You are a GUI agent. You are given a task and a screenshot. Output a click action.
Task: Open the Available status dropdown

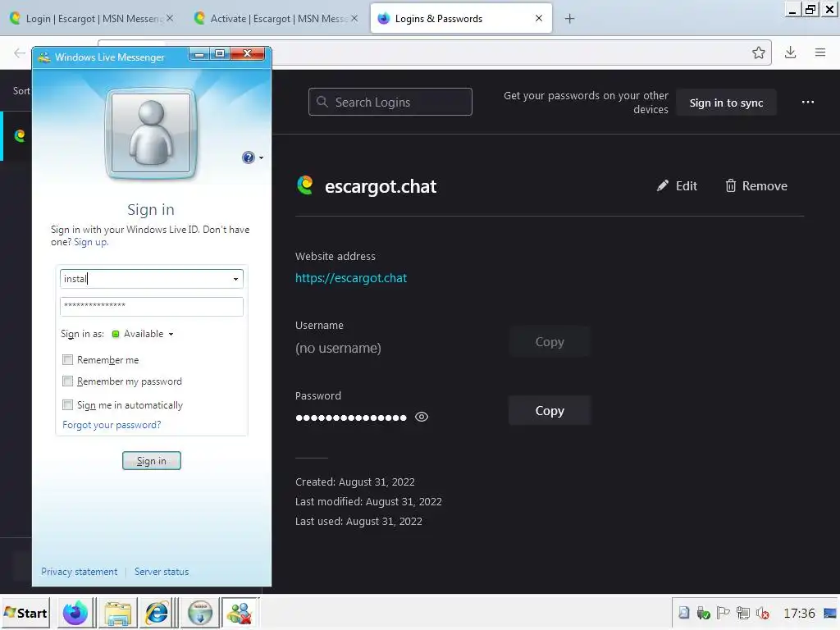[x=143, y=334]
